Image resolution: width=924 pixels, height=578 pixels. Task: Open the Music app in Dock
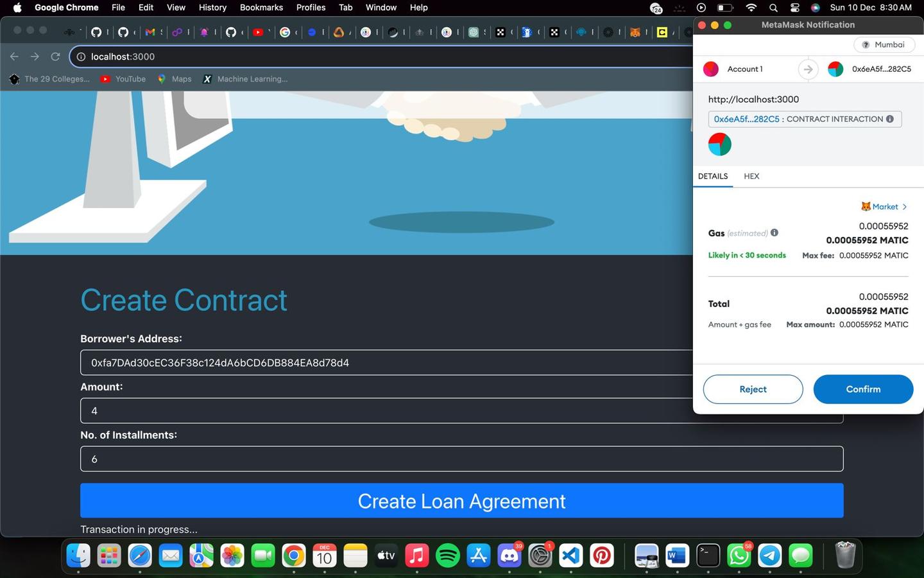tap(417, 556)
